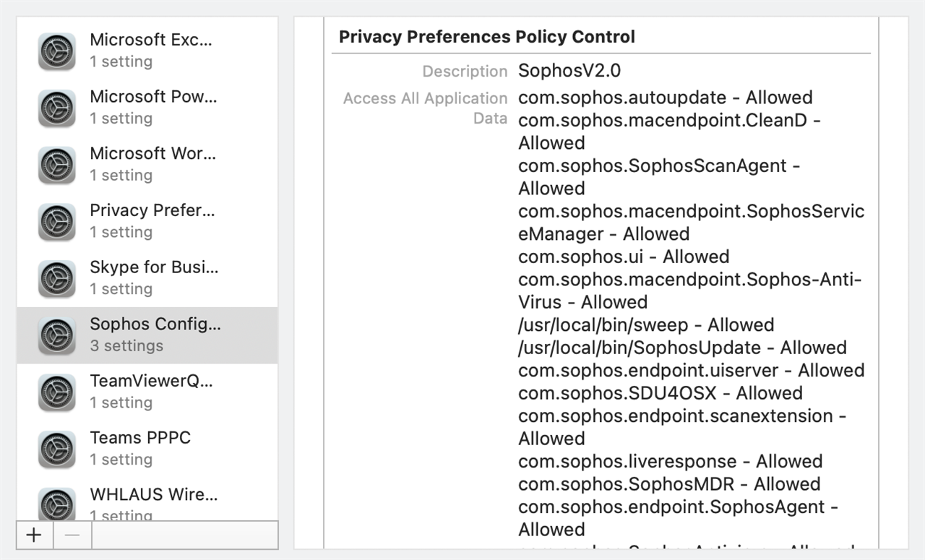Select the Microsoft Excel profile entry
925x560 pixels.
point(147,51)
